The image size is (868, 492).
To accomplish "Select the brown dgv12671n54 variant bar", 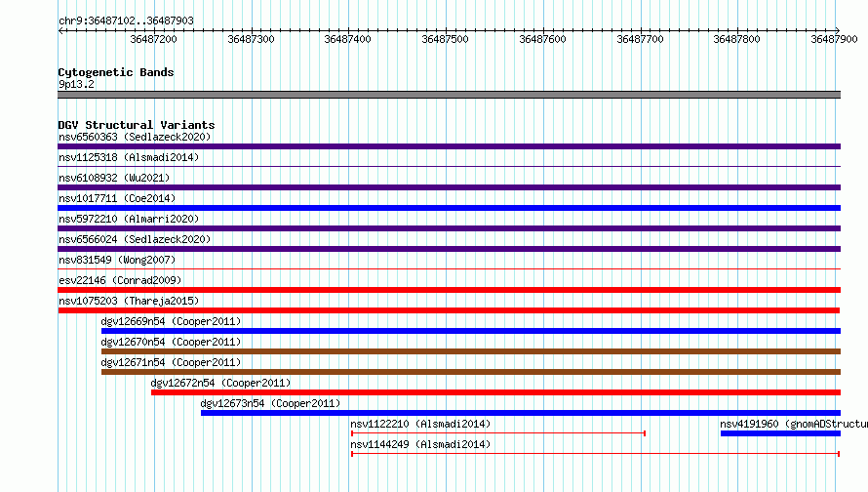I will (471, 372).
